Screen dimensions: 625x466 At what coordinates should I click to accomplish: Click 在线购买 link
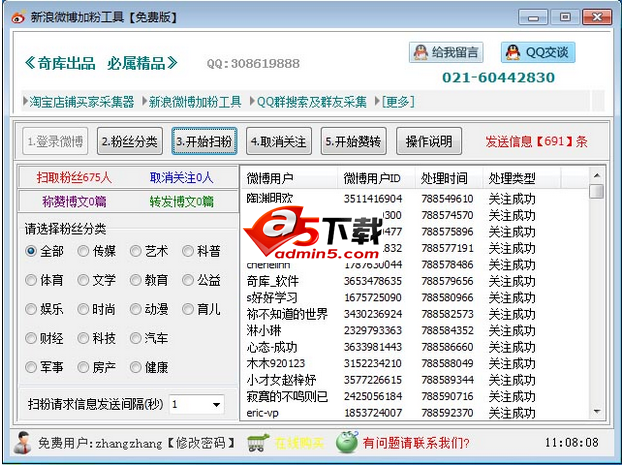299,443
